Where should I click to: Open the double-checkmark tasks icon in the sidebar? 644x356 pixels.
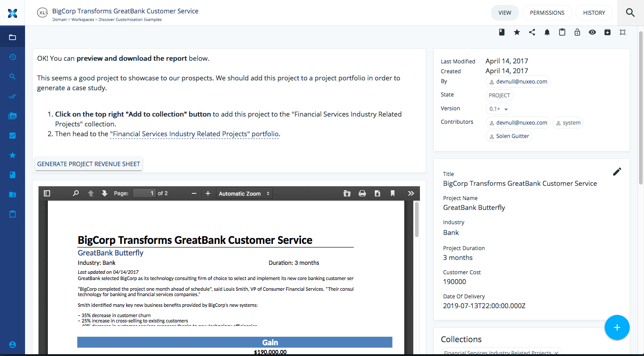coord(13,96)
